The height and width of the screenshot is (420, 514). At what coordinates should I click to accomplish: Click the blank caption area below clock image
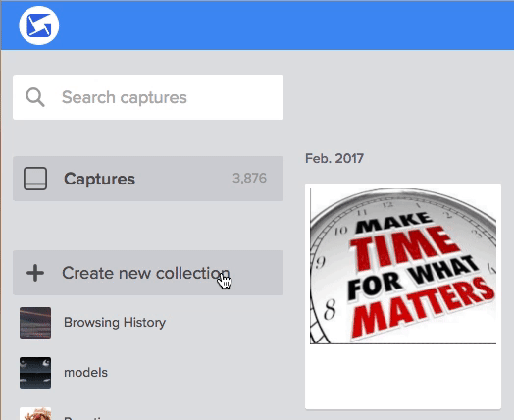[403, 377]
